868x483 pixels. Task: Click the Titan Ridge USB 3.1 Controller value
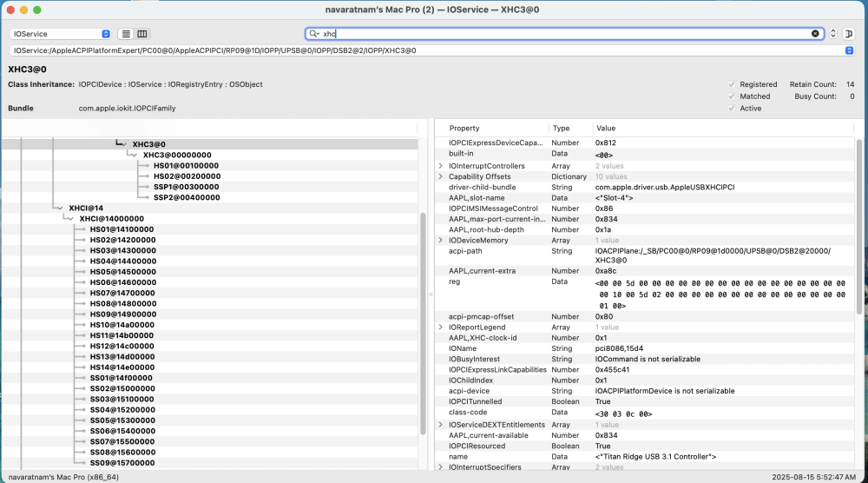655,456
